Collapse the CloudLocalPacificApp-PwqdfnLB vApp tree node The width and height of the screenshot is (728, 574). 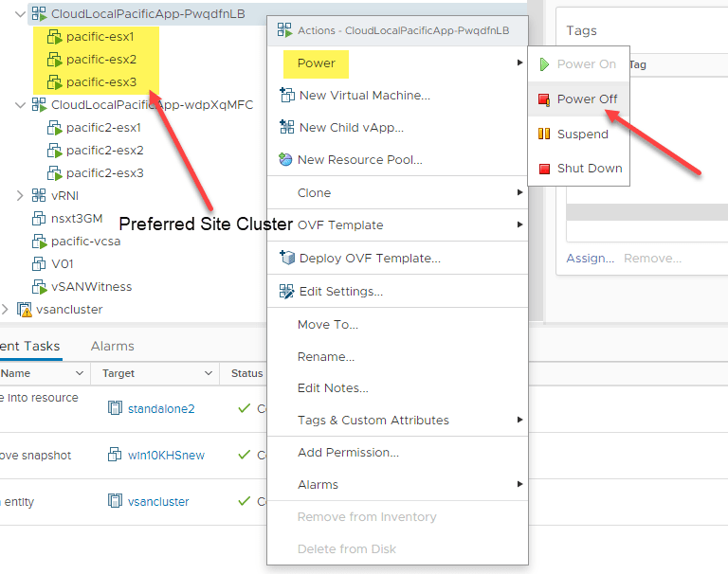[x=21, y=14]
